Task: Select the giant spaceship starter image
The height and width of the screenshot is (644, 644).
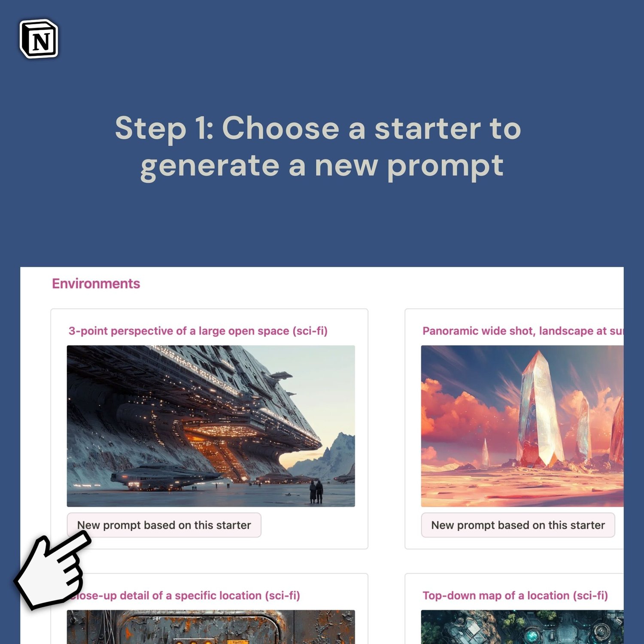Action: (211, 426)
